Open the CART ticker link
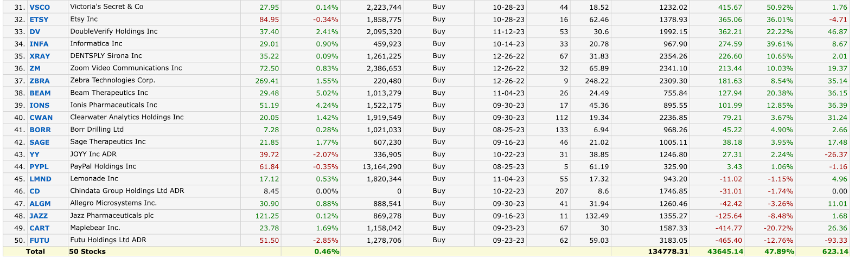This screenshot has height=265, width=868. (40, 228)
